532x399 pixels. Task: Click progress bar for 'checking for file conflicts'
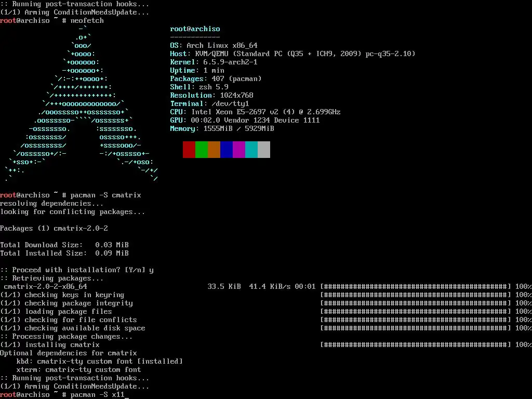[416, 320]
